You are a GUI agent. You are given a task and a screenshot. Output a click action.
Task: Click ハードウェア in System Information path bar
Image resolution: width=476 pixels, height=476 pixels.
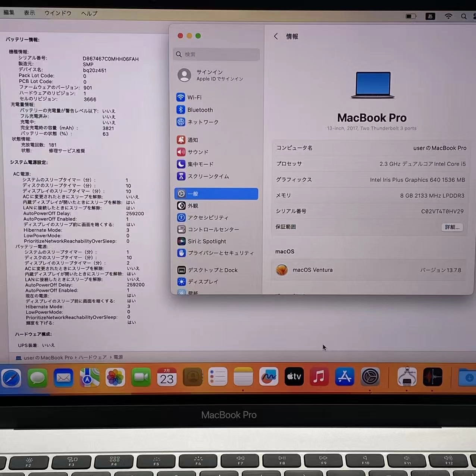click(93, 357)
